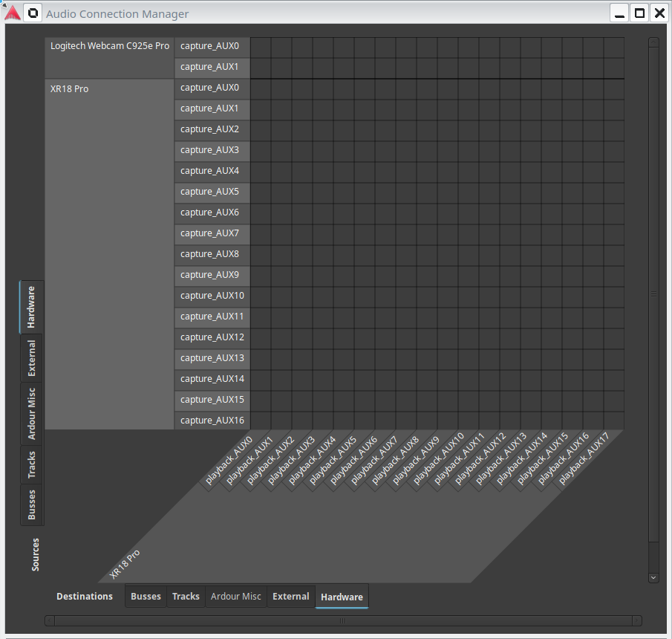
Task: Minimize the Audio Connection Manager window
Action: pos(619,13)
